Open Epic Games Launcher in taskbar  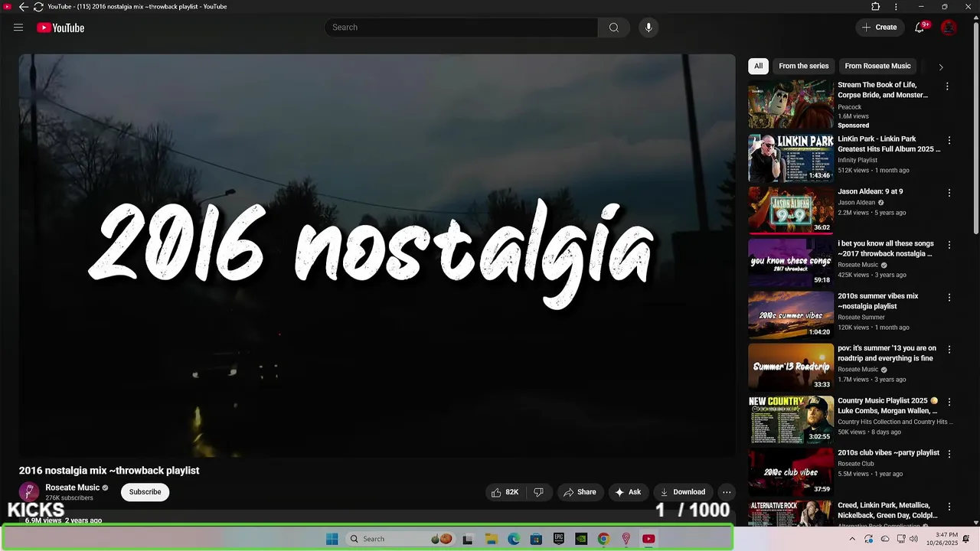559,539
